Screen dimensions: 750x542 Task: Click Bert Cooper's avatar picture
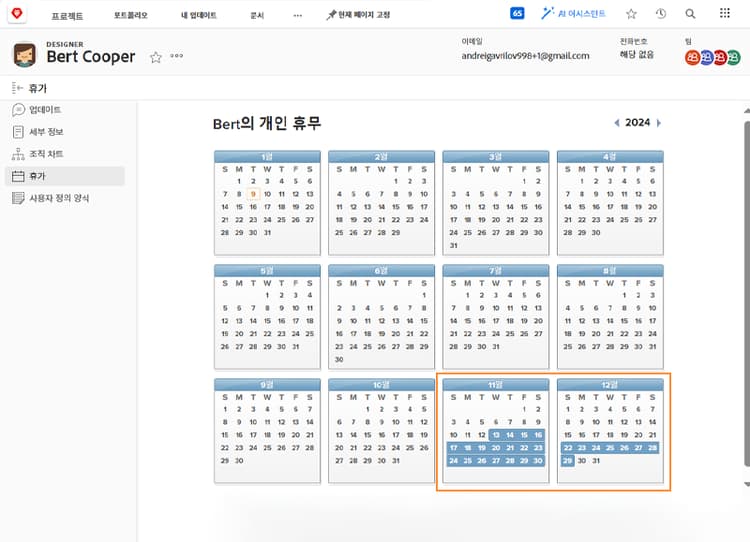click(x=24, y=55)
